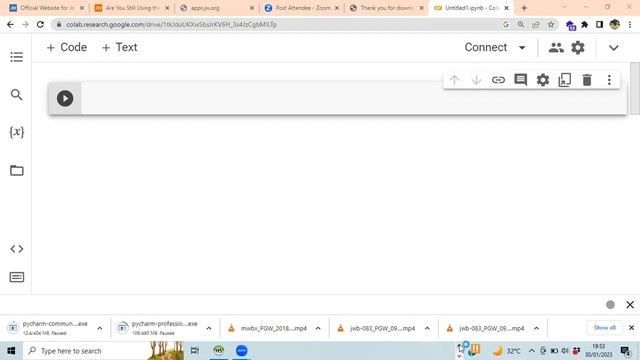The width and height of the screenshot is (640, 360).
Task: Open Windows Start menu
Action: (11, 351)
